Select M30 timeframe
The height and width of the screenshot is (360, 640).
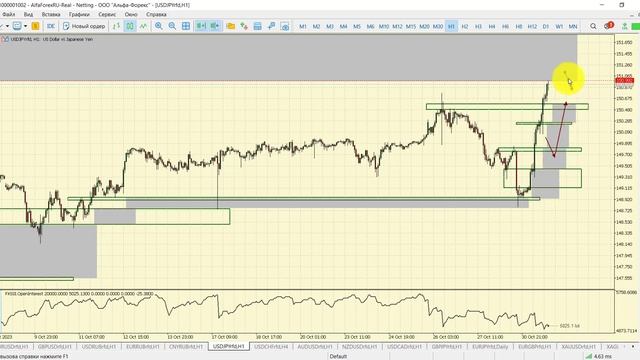coord(438,26)
